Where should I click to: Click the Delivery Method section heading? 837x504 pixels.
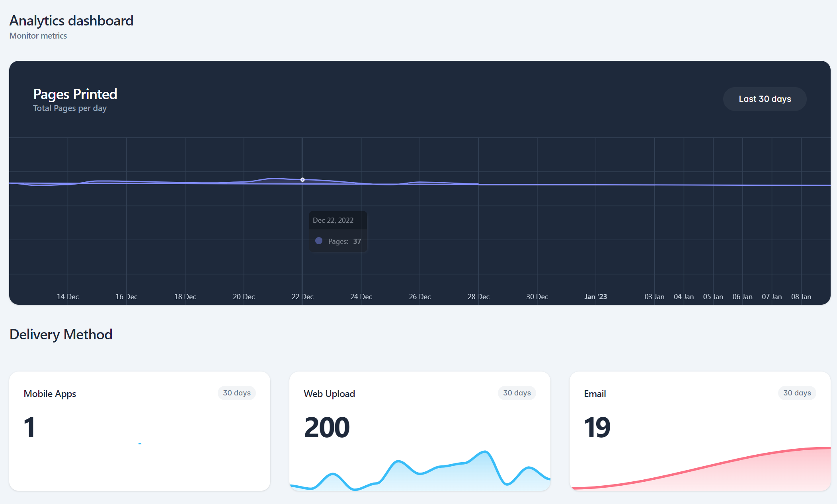tap(61, 335)
